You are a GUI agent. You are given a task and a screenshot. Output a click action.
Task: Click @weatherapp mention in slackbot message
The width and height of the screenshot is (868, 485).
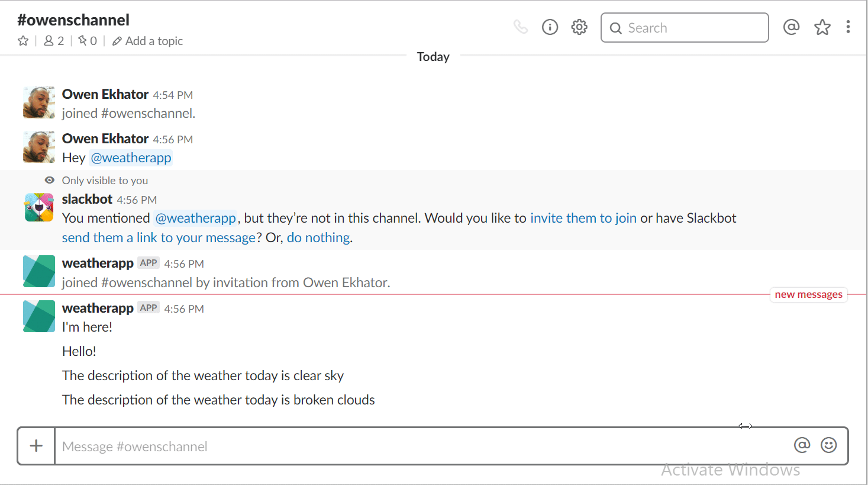click(x=195, y=218)
